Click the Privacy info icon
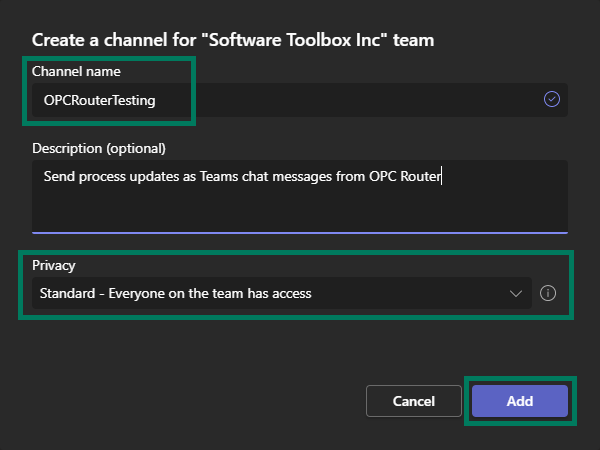 (x=548, y=293)
